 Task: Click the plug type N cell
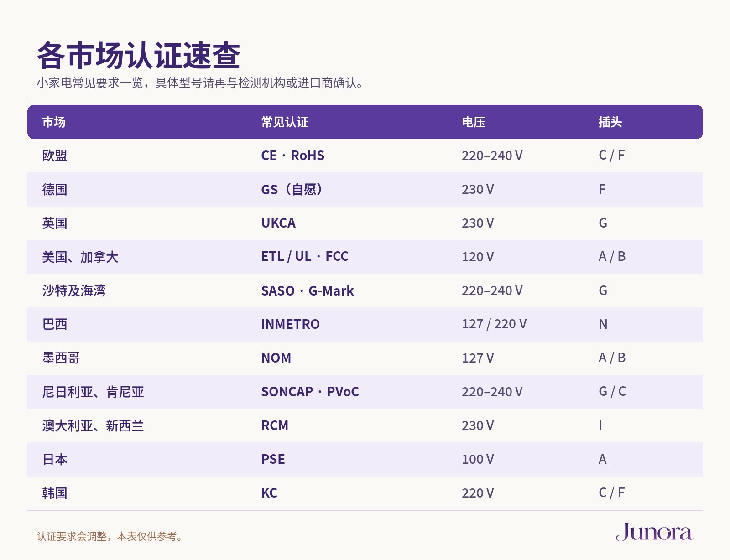click(x=603, y=324)
